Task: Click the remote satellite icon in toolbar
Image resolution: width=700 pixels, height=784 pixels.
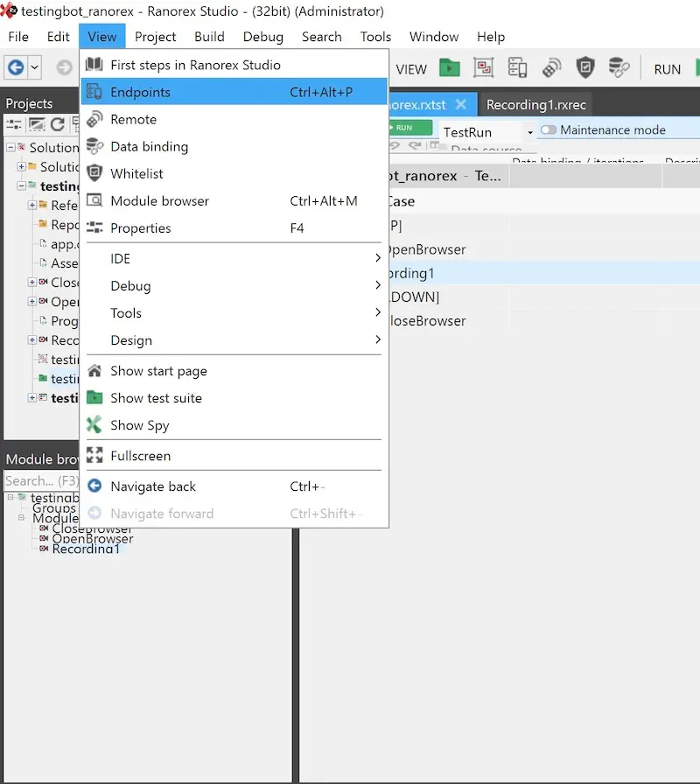Action: [x=551, y=67]
